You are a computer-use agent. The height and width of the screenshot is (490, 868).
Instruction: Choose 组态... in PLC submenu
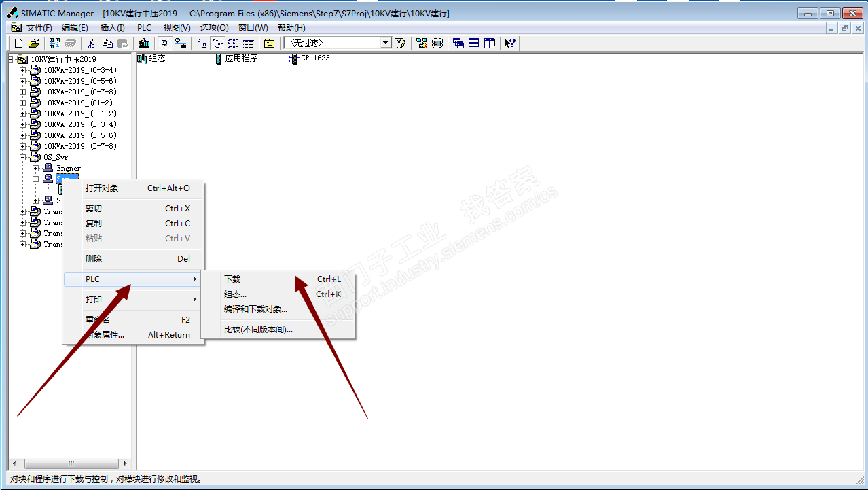point(278,294)
